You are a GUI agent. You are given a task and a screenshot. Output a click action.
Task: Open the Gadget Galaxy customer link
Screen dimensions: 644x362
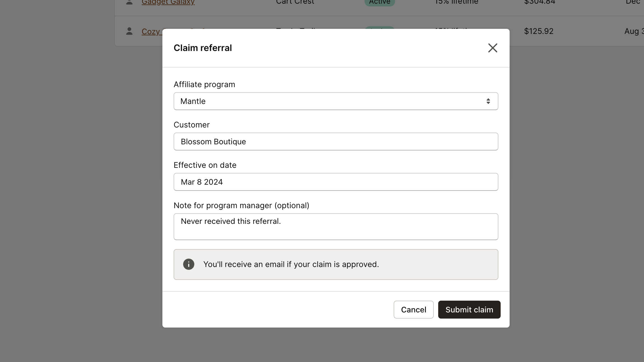pyautogui.click(x=168, y=2)
